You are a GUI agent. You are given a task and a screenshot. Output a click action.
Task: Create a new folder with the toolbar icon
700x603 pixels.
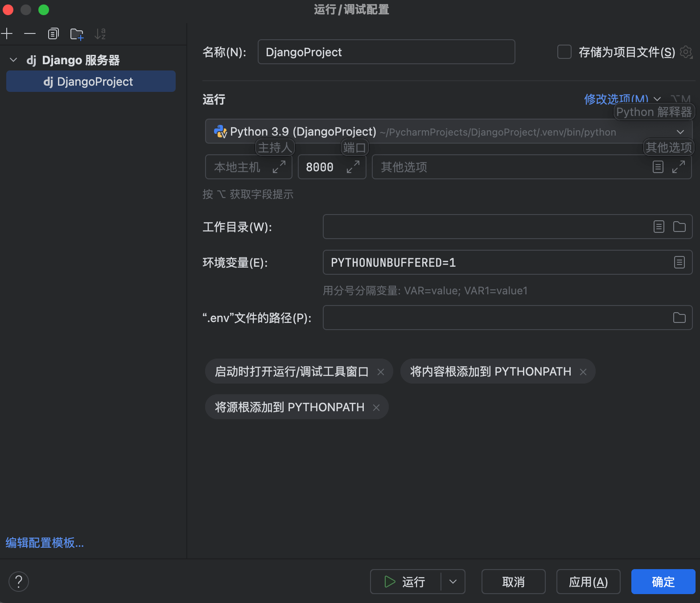coord(77,34)
